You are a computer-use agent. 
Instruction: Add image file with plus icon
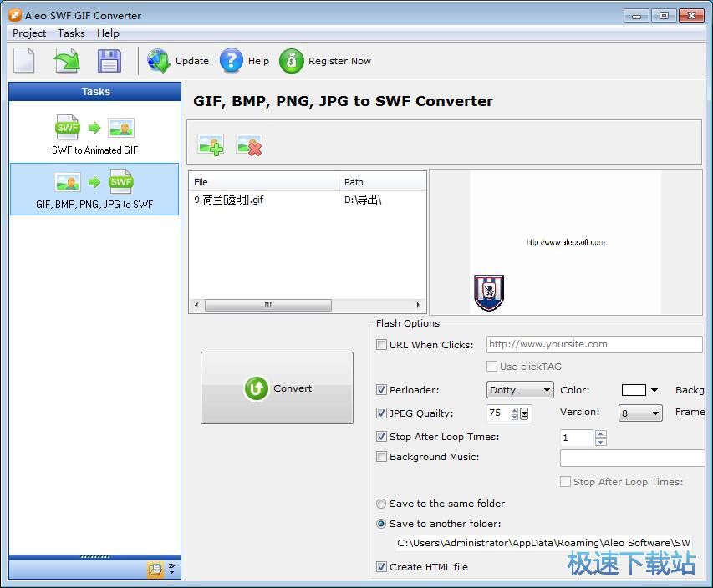point(211,144)
